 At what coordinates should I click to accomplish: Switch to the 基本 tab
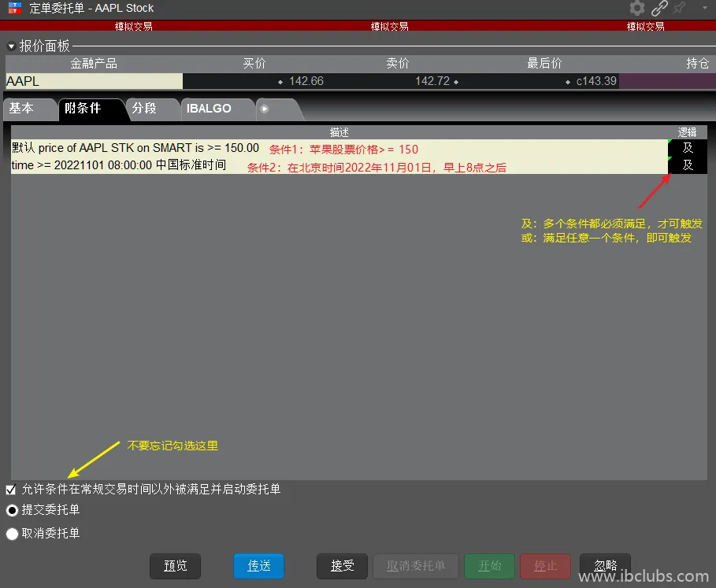click(22, 109)
